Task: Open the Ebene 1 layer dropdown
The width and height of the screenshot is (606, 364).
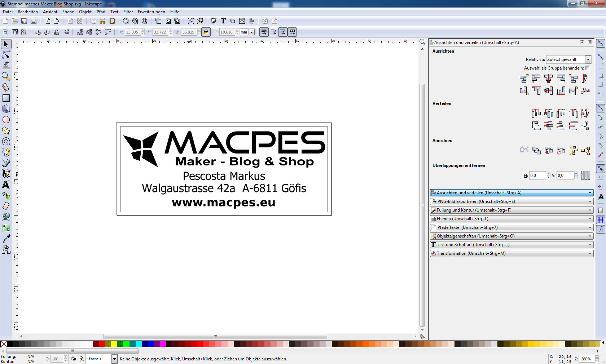Action: tap(114, 359)
